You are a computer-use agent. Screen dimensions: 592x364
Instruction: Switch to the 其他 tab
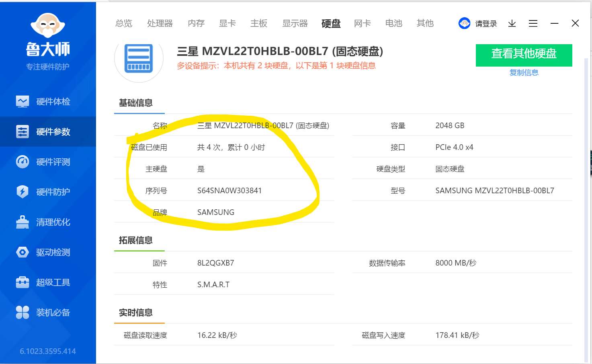tap(425, 23)
